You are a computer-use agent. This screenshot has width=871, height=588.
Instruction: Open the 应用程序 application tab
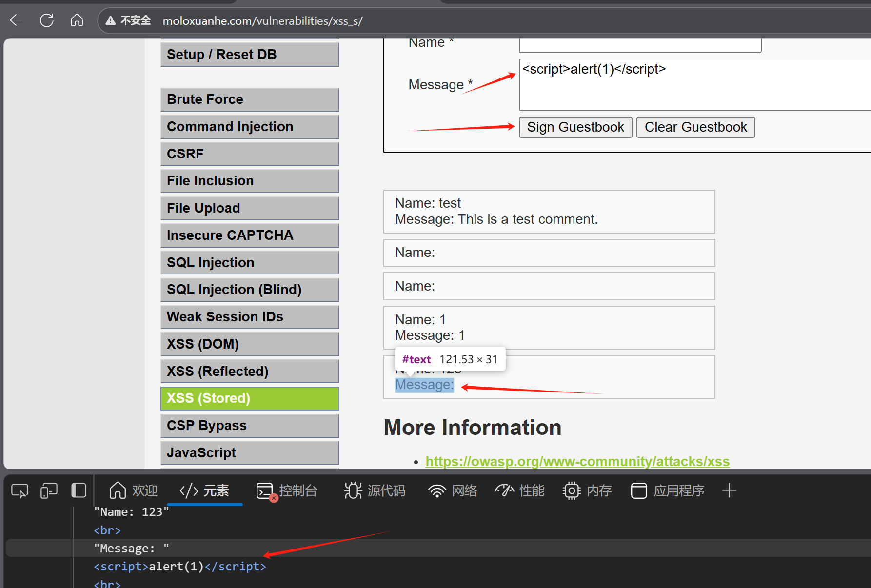pyautogui.click(x=668, y=490)
